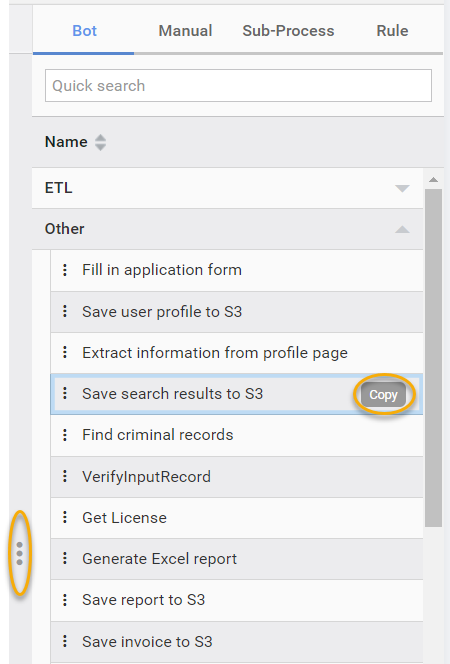The image size is (450, 664).
Task: Click the vertical dots handle on panel's left edge
Action: pyautogui.click(x=19, y=553)
